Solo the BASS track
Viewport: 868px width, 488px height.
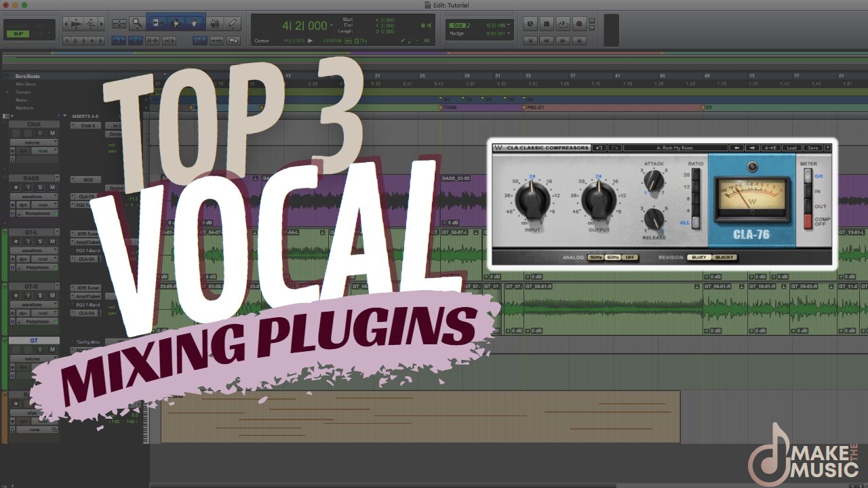point(40,188)
